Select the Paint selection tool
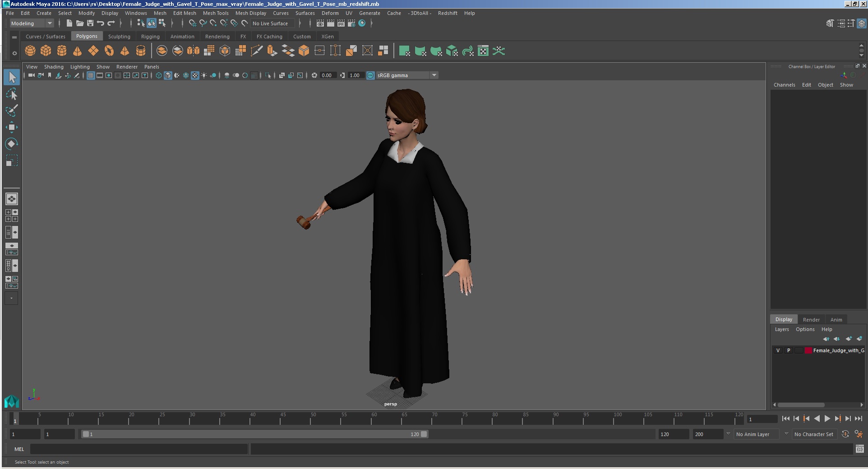This screenshot has width=868, height=469. click(x=12, y=110)
